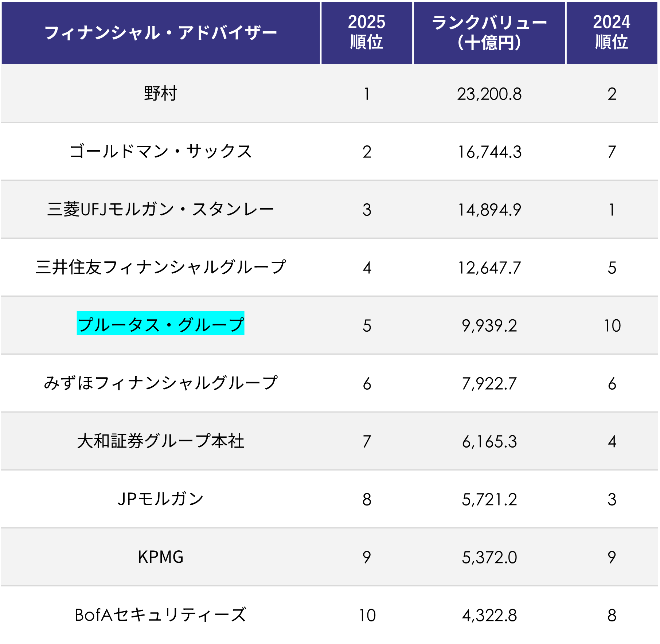Select the rank value 16,744.3 cell
This screenshot has width=660, height=644.
click(489, 152)
